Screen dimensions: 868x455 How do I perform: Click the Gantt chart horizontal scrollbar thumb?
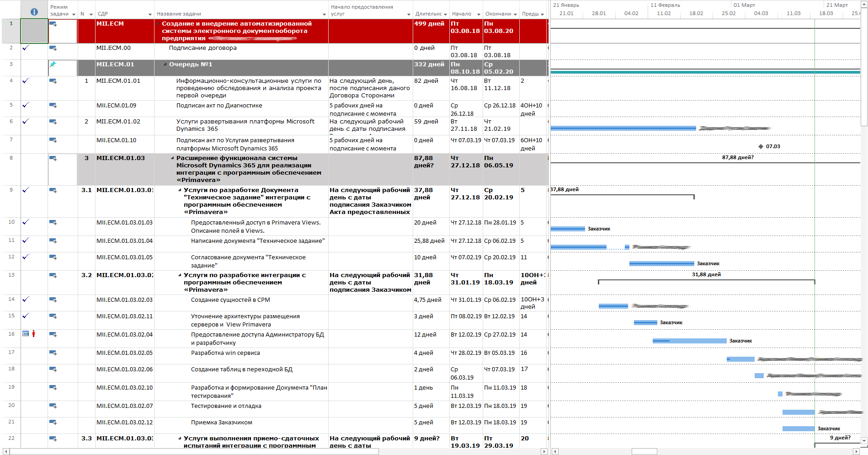pos(644,451)
